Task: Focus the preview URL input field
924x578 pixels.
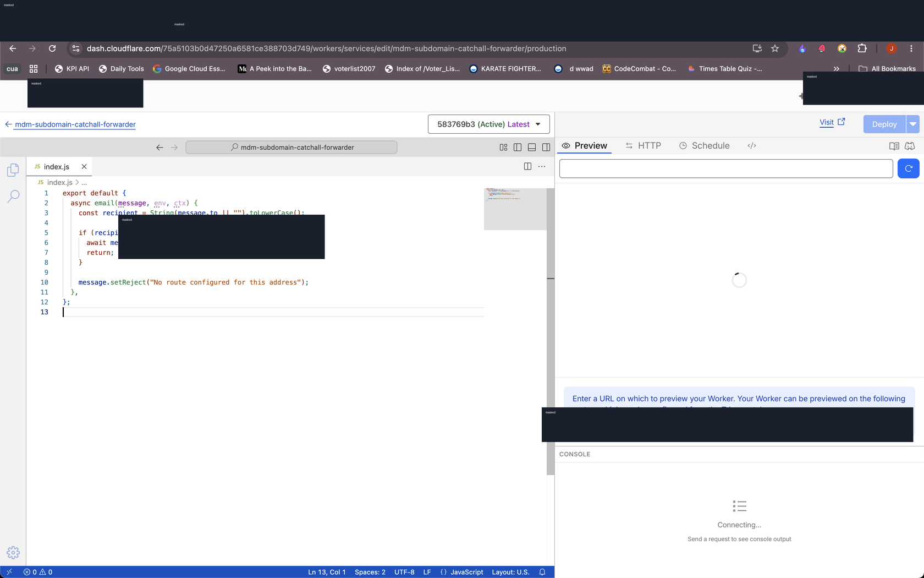Action: tap(726, 168)
